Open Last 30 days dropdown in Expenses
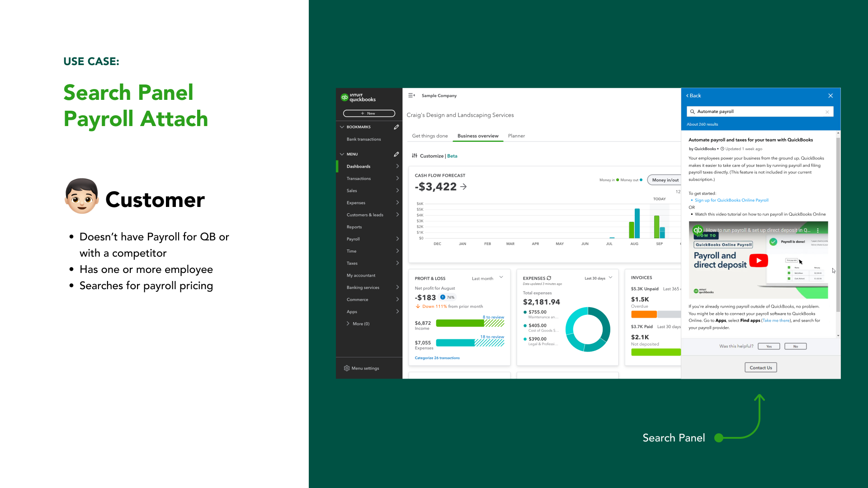 coord(598,278)
